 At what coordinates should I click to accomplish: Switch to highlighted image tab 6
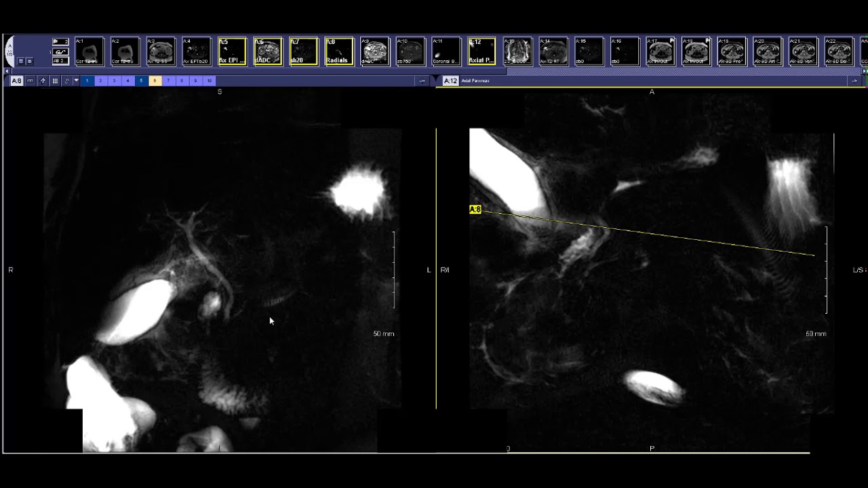(x=155, y=81)
